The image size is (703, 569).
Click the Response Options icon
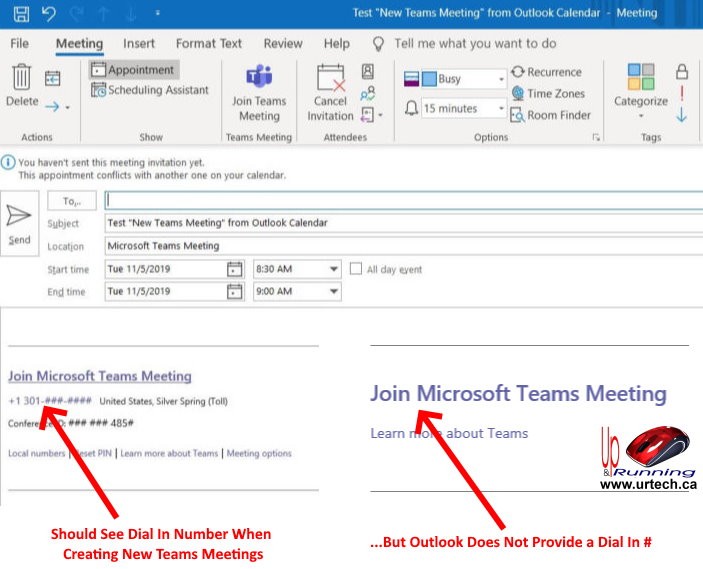tap(368, 115)
